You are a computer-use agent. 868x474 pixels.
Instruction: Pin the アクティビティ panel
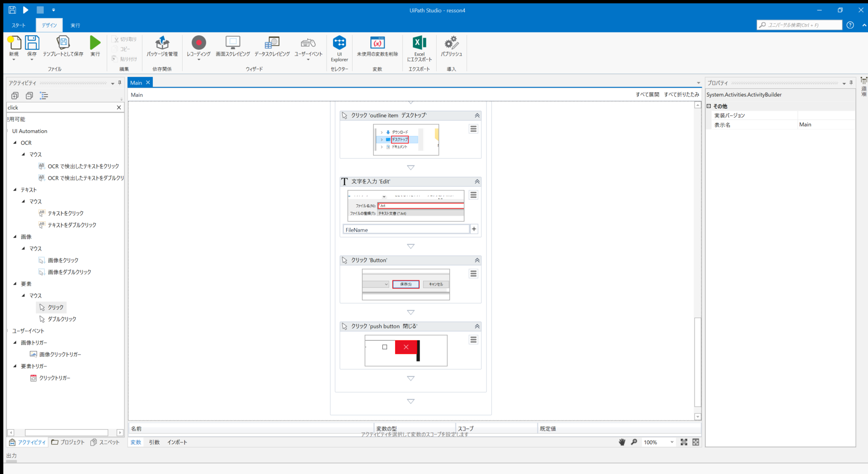tap(119, 83)
